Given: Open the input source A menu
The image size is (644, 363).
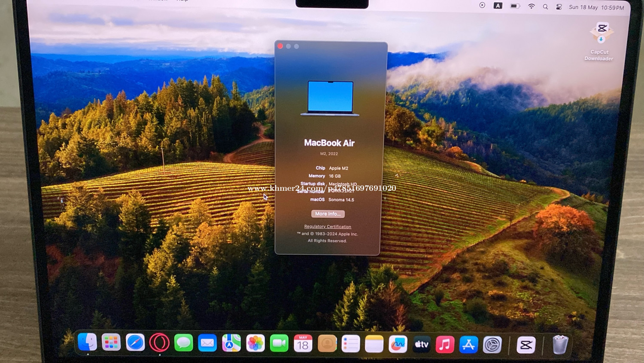Looking at the screenshot, I should (x=498, y=6).
